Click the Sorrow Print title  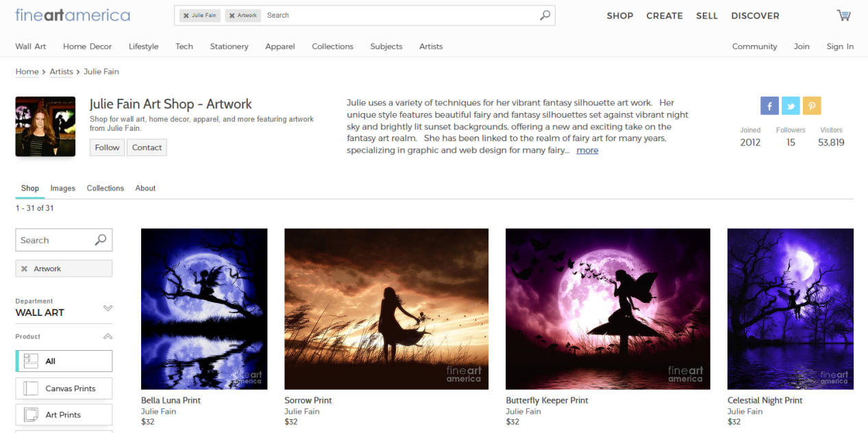click(x=308, y=400)
